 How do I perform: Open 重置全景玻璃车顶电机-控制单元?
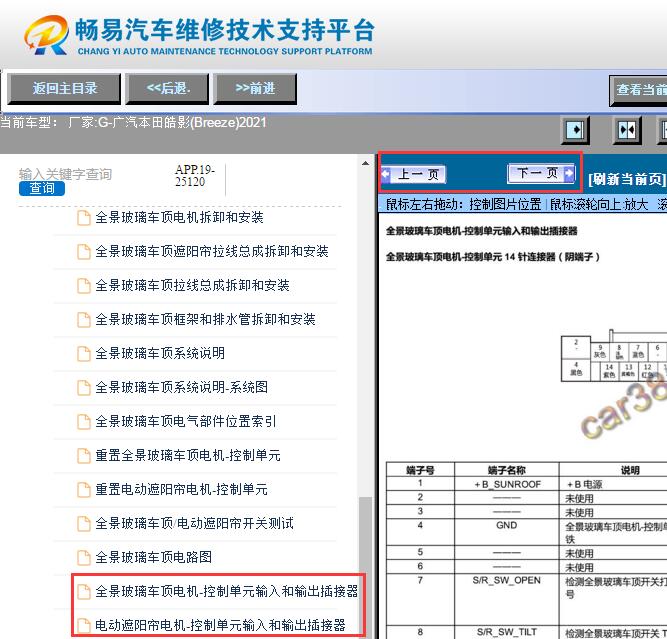[188, 456]
